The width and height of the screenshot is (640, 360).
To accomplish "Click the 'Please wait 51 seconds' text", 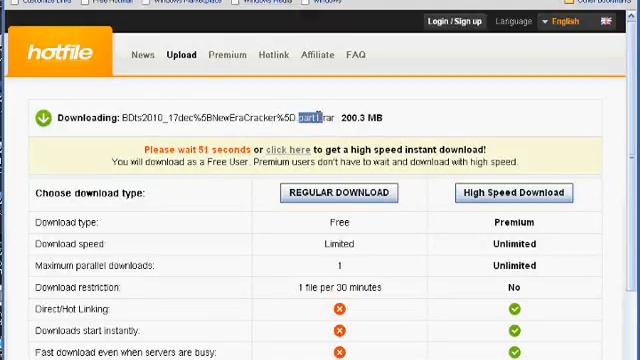I will tap(197, 150).
